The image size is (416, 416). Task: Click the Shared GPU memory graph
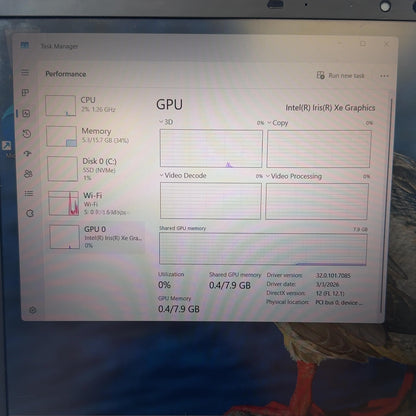(263, 249)
